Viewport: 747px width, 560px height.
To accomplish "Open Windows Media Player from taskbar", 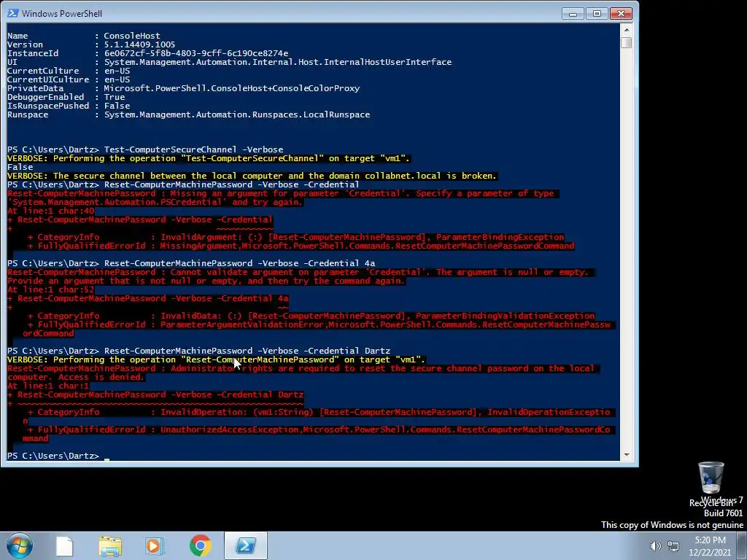I will [x=154, y=545].
